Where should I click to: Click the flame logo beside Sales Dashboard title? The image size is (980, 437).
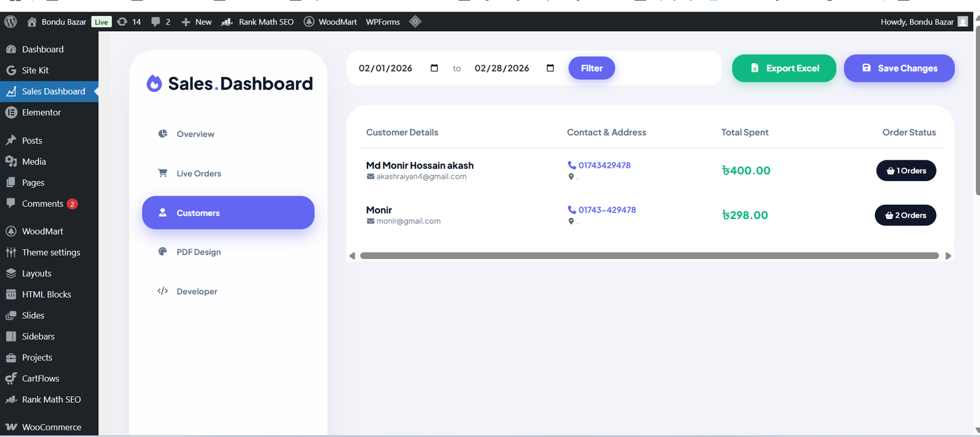click(154, 83)
